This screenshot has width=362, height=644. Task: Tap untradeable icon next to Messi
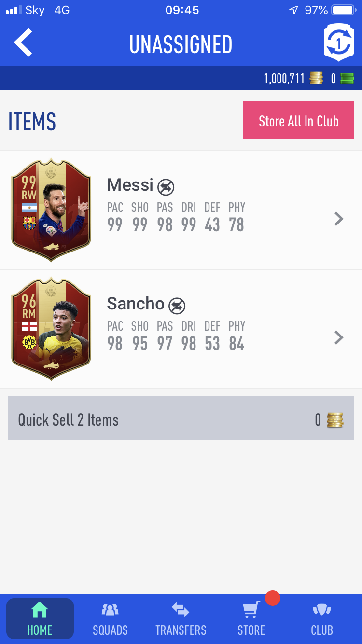(x=166, y=187)
